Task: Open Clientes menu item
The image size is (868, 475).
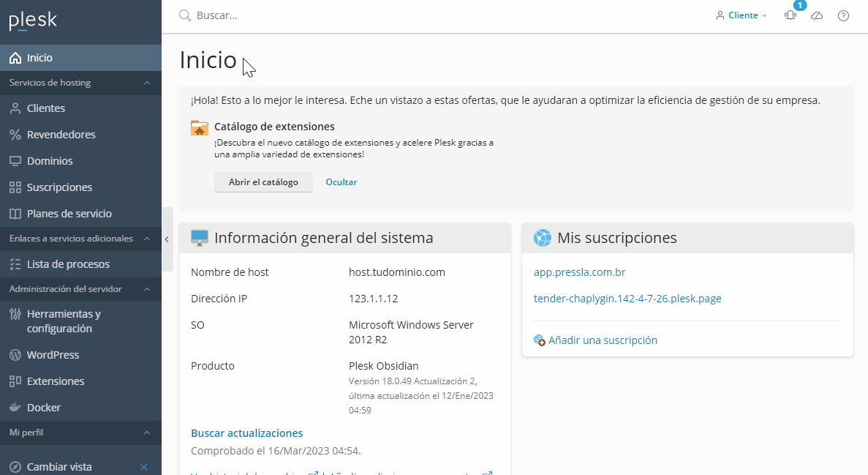Action: [x=81, y=108]
